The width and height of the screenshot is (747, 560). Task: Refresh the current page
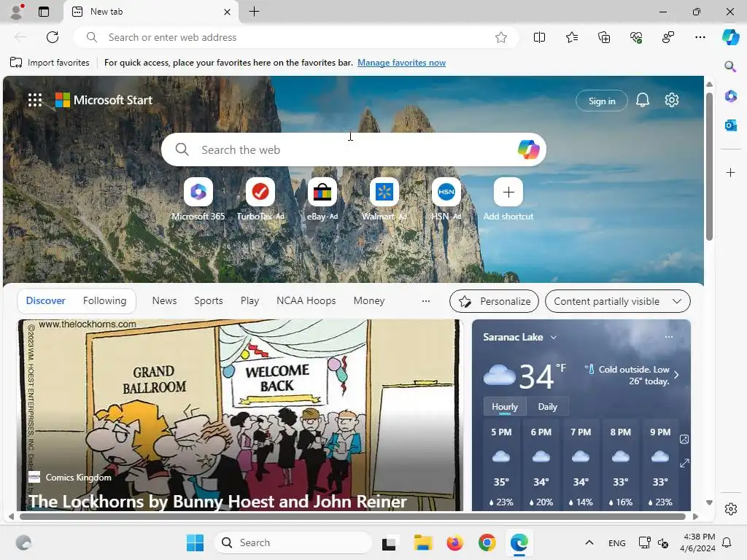tap(53, 37)
